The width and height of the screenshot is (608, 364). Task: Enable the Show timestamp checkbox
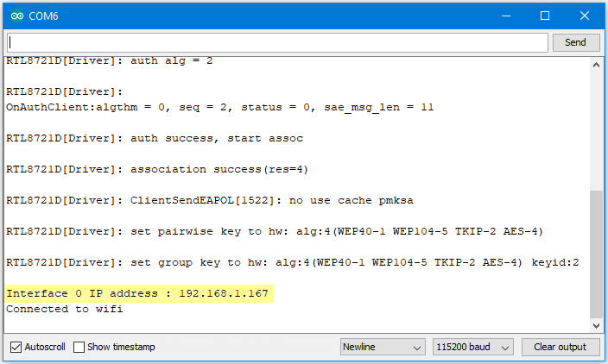coord(79,347)
